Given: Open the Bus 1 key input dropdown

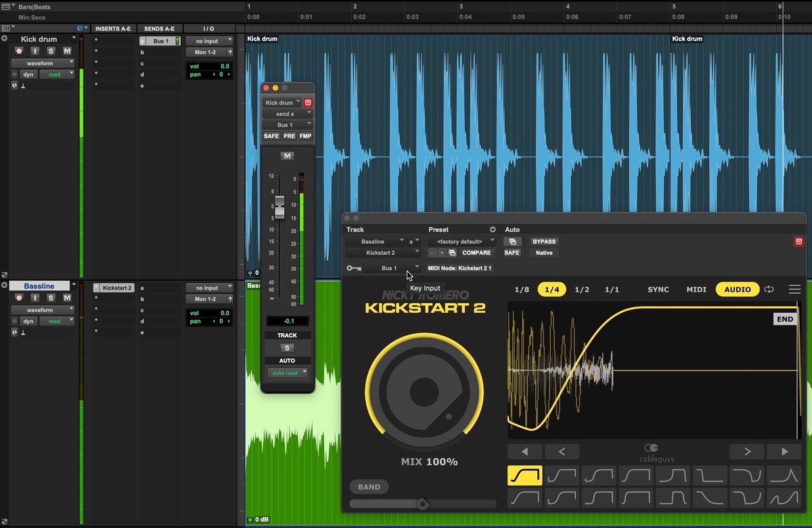Looking at the screenshot, I should 392,268.
